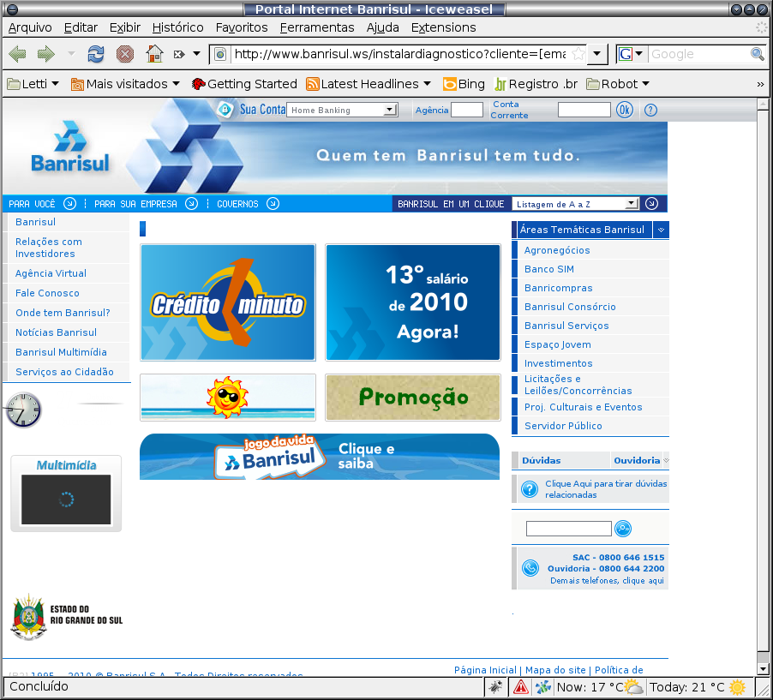The height and width of the screenshot is (700, 773).
Task: Open the Registro .br bookmark
Action: (x=536, y=84)
